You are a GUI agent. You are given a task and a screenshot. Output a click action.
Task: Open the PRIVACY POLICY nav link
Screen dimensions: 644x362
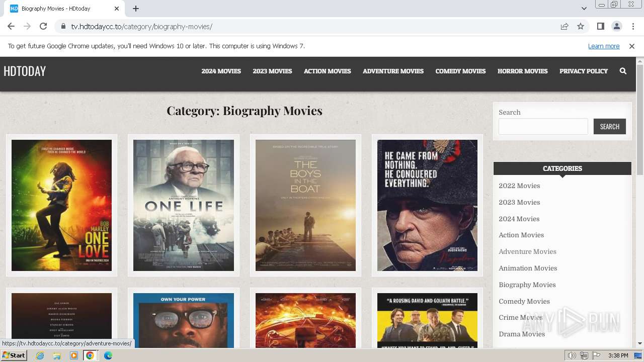584,71
